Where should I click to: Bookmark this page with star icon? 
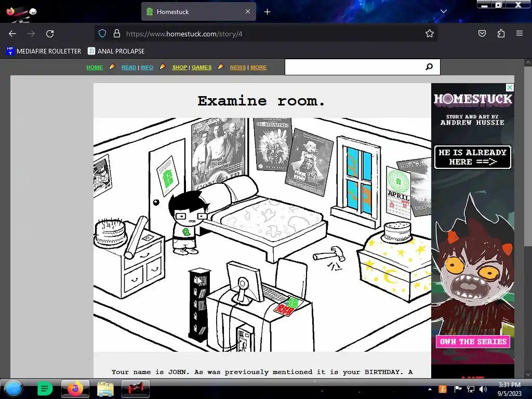(x=430, y=34)
